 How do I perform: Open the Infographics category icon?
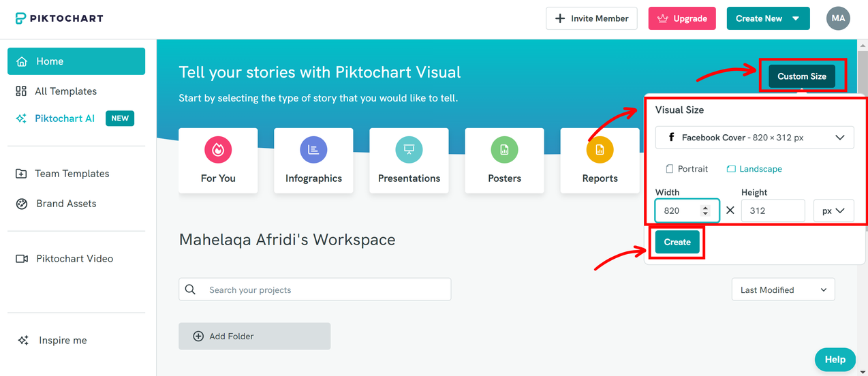[x=313, y=150]
